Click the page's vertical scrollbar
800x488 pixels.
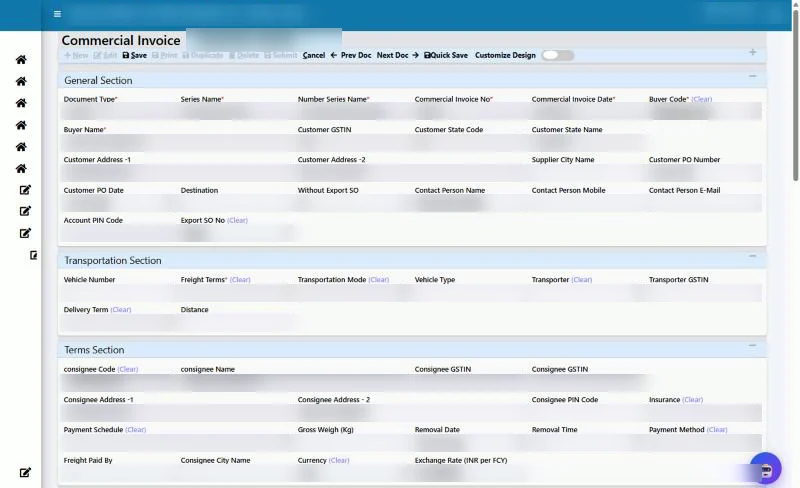(795, 94)
